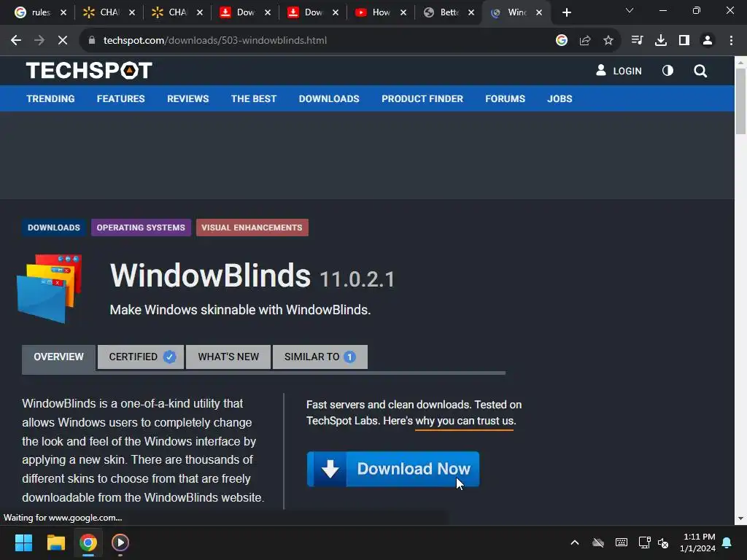
Task: Open FORUMS in the navigation bar
Action: [505, 98]
